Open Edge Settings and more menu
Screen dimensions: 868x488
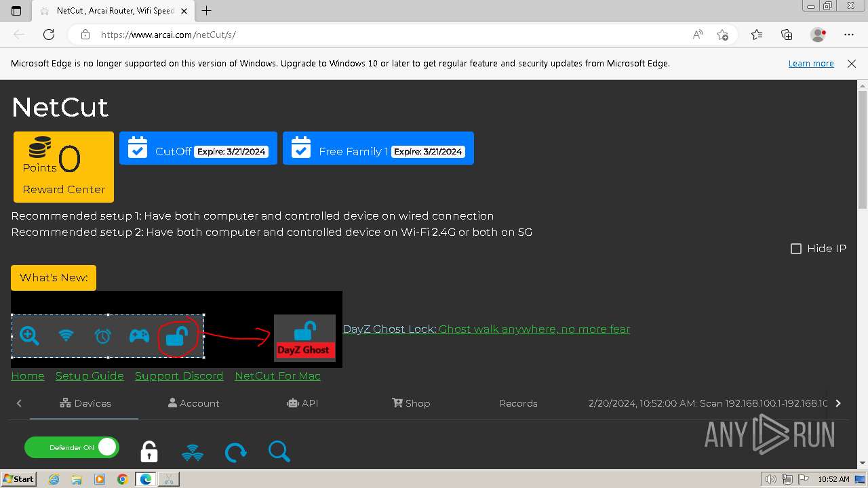click(849, 35)
